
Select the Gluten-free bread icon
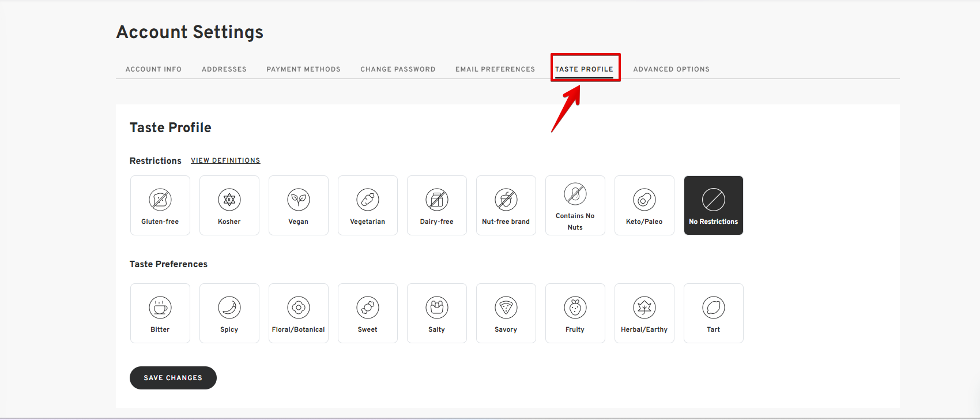(160, 200)
